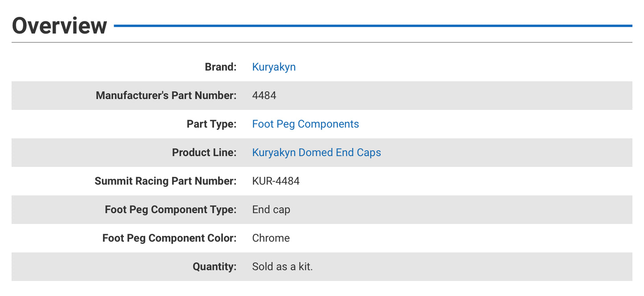Select the Chrome color value
This screenshot has height=296, width=644.
pyautogui.click(x=271, y=238)
